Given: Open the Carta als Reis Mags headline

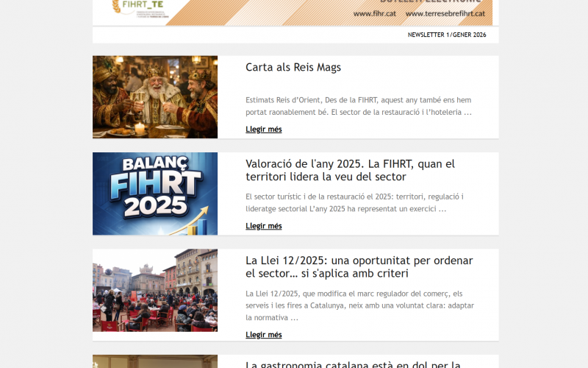Looking at the screenshot, I should point(293,68).
